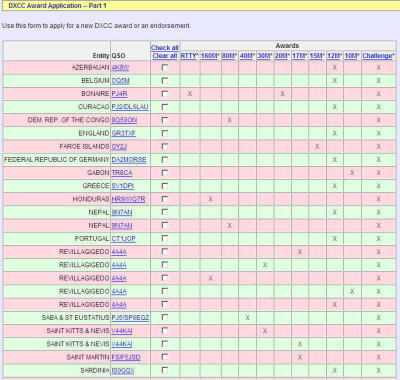Open the Belgium QSO callsign link
The image size is (400, 380).
coord(120,81)
